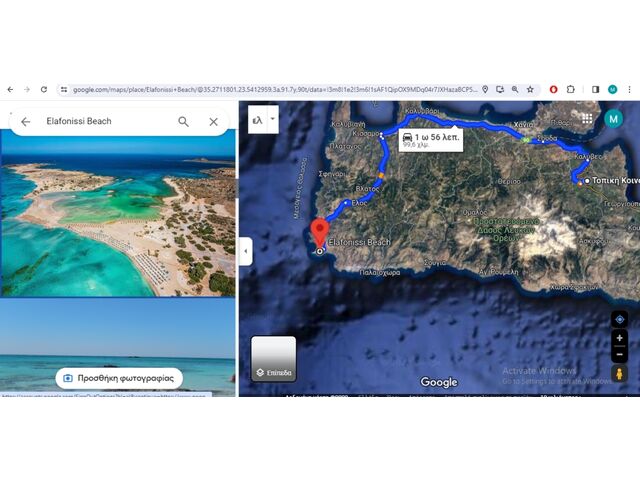Click the browser forward arrow
The width and height of the screenshot is (640, 480).
click(27, 89)
